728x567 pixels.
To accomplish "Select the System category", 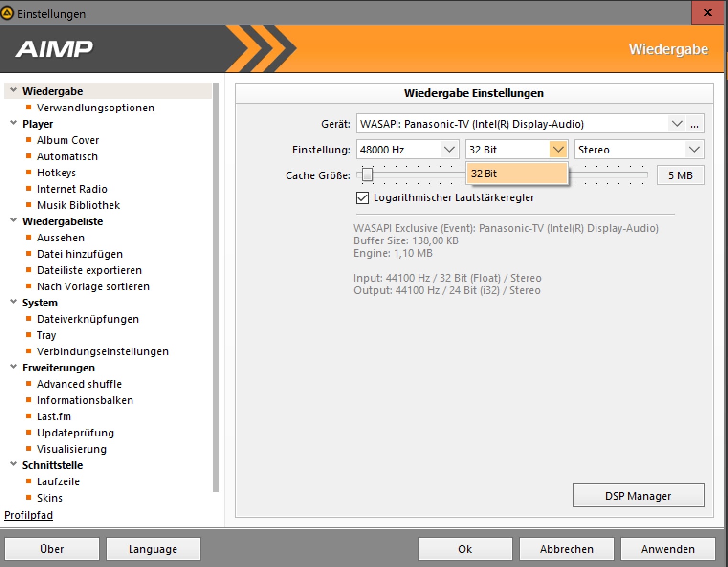I will click(40, 303).
